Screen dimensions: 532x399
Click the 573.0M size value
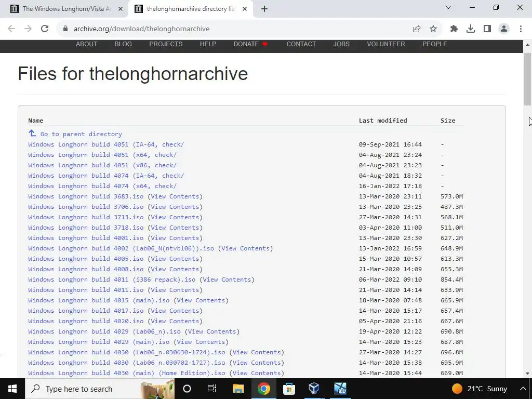[x=451, y=196]
